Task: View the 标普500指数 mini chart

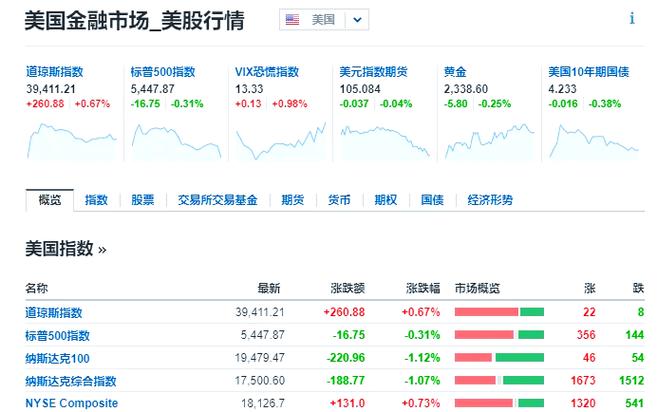Action: (176, 141)
